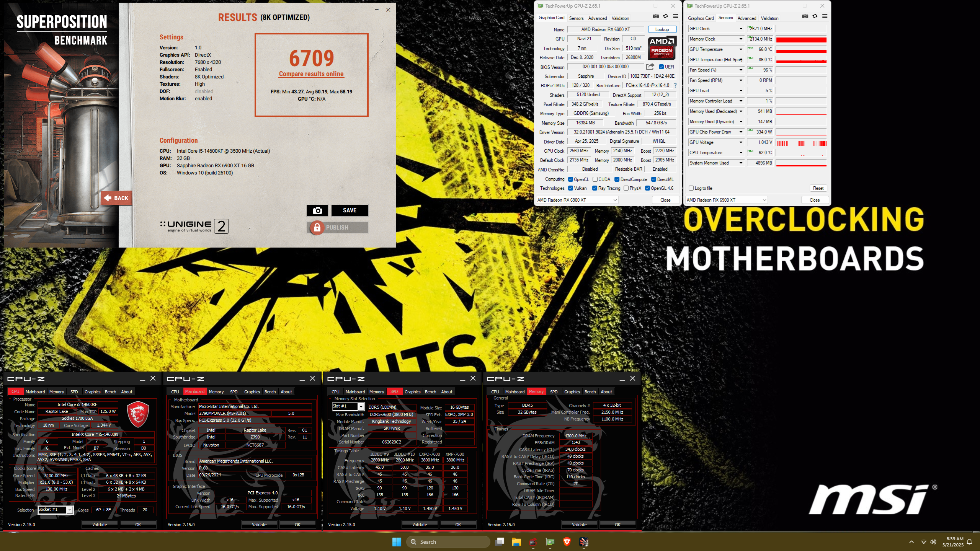The height and width of the screenshot is (551, 980).
Task: Click SAVE in Superposition results
Action: [x=350, y=210]
